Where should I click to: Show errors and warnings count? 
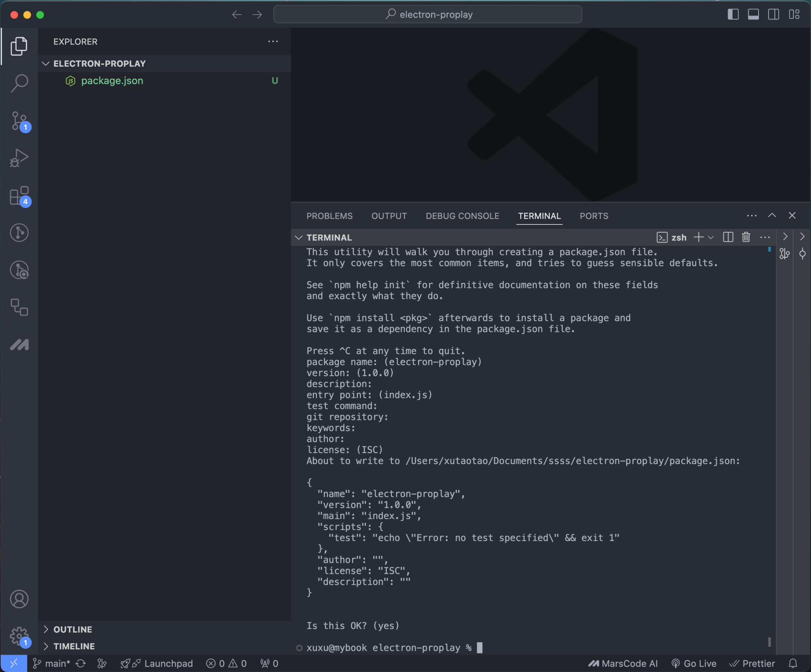click(x=226, y=663)
